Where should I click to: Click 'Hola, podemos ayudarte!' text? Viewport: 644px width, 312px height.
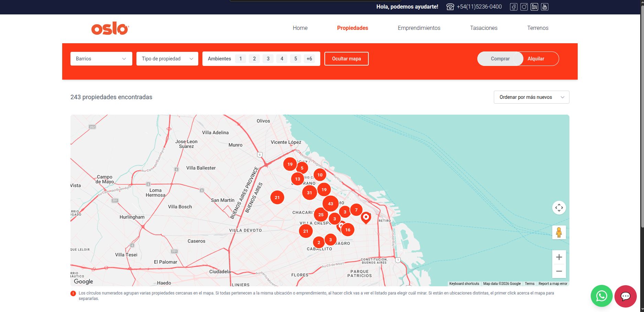[x=407, y=7]
